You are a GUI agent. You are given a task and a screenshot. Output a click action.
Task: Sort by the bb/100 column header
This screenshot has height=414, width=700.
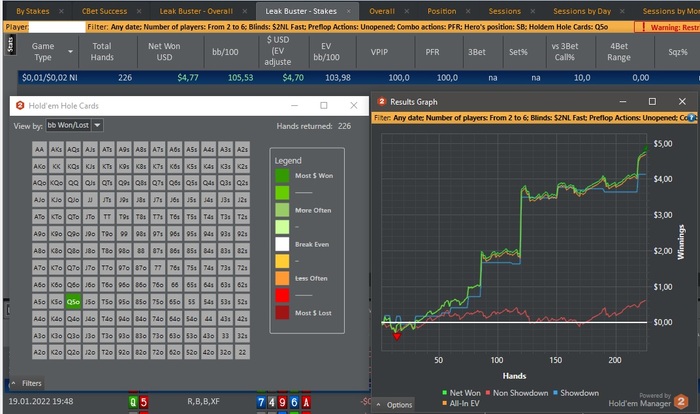[225, 52]
